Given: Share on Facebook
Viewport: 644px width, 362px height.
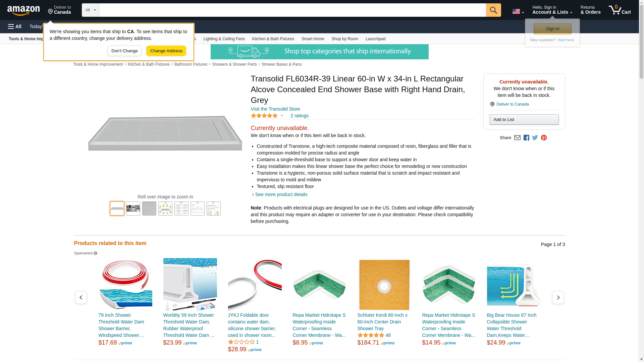Looking at the screenshot, I should [x=526, y=138].
